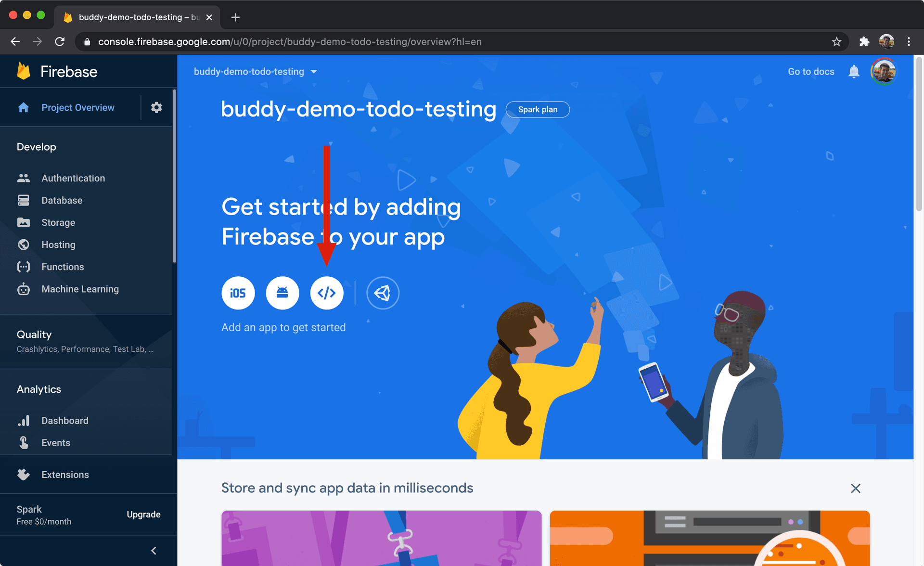The height and width of the screenshot is (566, 924).
Task: Add an iOS app to the project
Action: coord(238,293)
